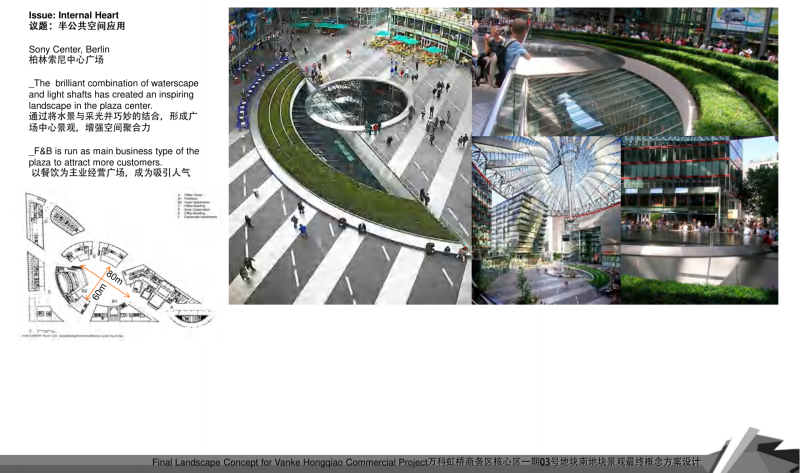Click the footer text "Final Landscape Concept for Vanke Hongqiao"
Viewport: 800px width, 473px height.
coord(289,462)
